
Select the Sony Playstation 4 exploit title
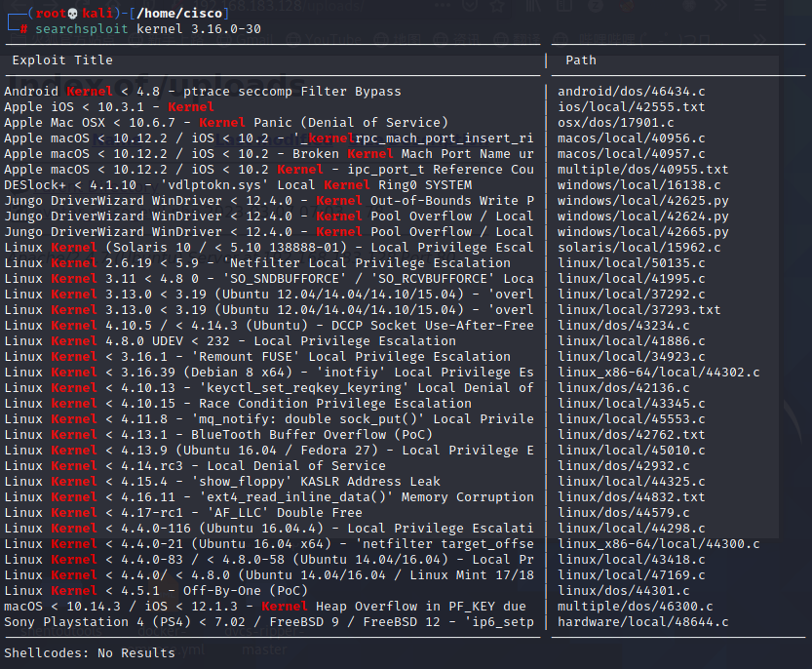269,622
